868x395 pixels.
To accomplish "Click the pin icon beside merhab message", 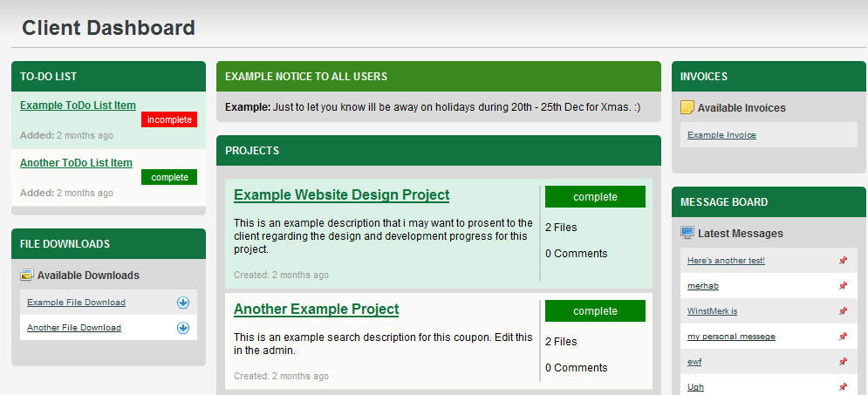I will tap(843, 286).
